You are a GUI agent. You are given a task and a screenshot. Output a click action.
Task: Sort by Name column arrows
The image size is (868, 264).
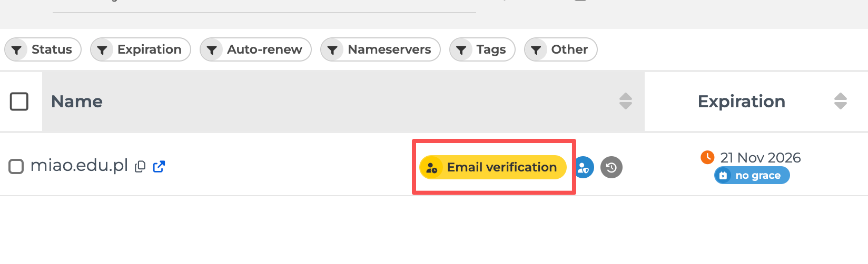[625, 101]
